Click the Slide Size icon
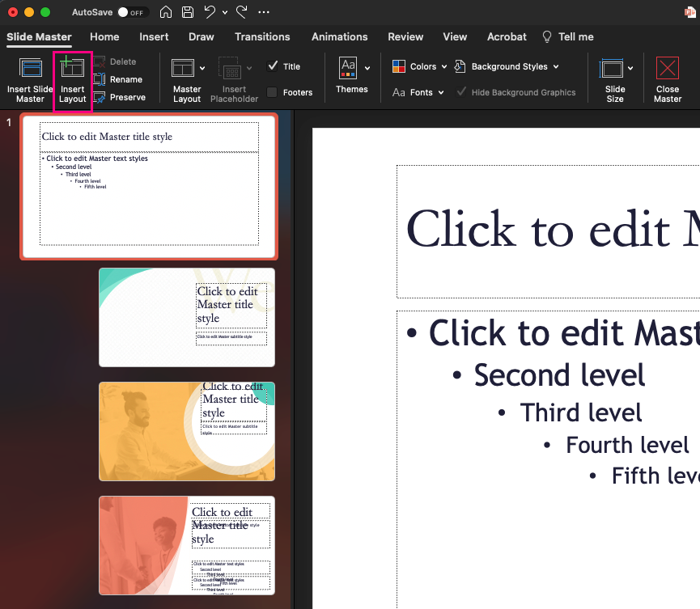This screenshot has height=609, width=700. tap(614, 78)
